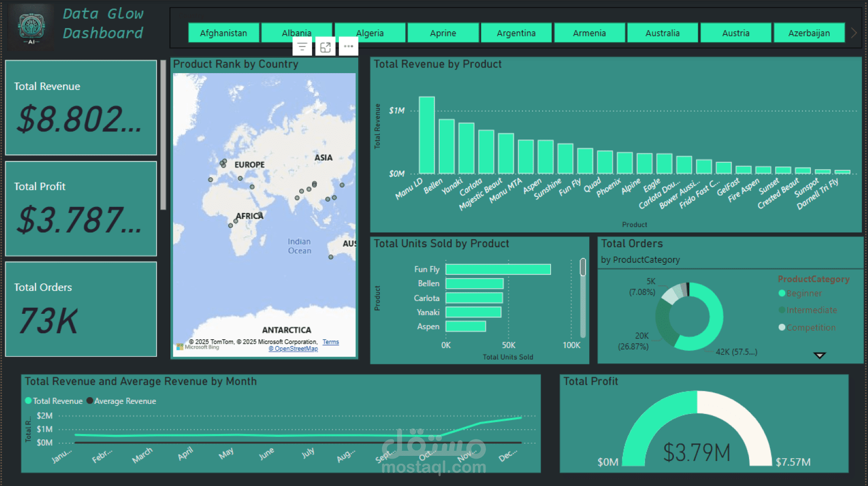This screenshot has height=486, width=868.
Task: Select the Afghanistan slicer button
Action: click(x=224, y=33)
